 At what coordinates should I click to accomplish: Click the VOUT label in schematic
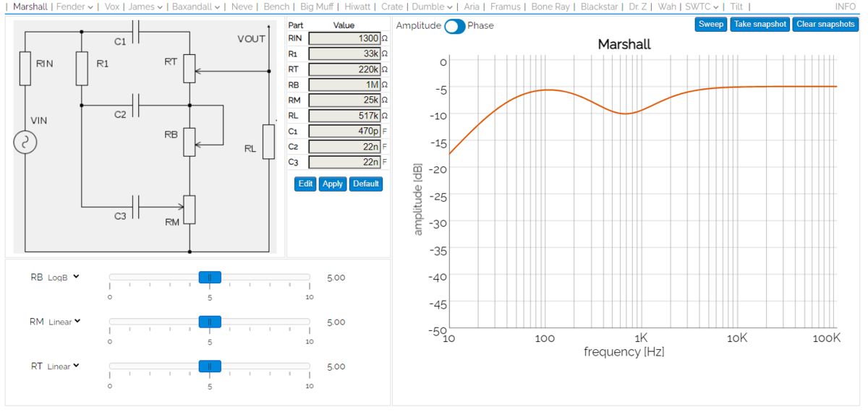pos(251,39)
